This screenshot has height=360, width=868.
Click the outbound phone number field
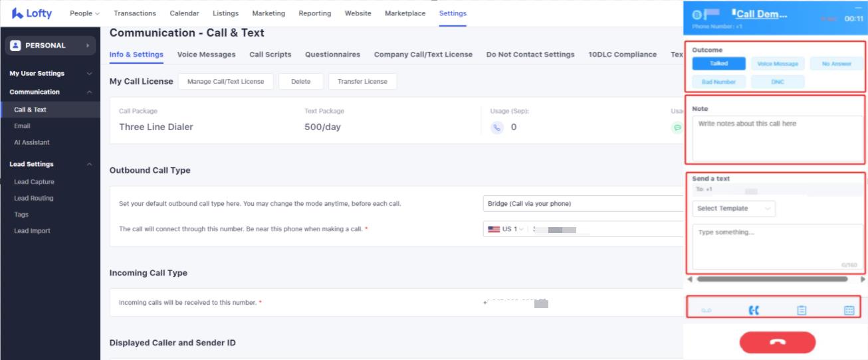[x=607, y=229]
